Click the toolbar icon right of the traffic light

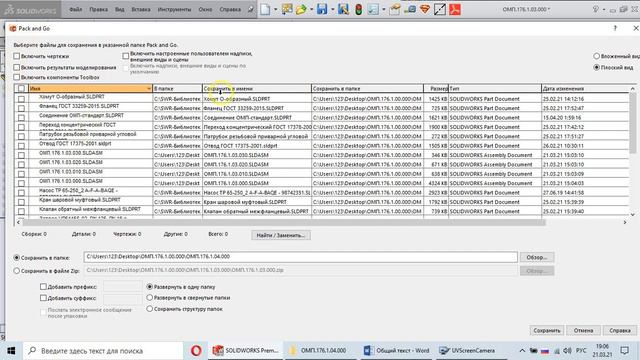click(373, 9)
